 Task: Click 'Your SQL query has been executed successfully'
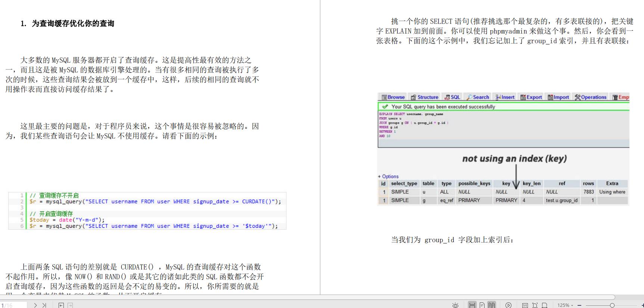(443, 107)
